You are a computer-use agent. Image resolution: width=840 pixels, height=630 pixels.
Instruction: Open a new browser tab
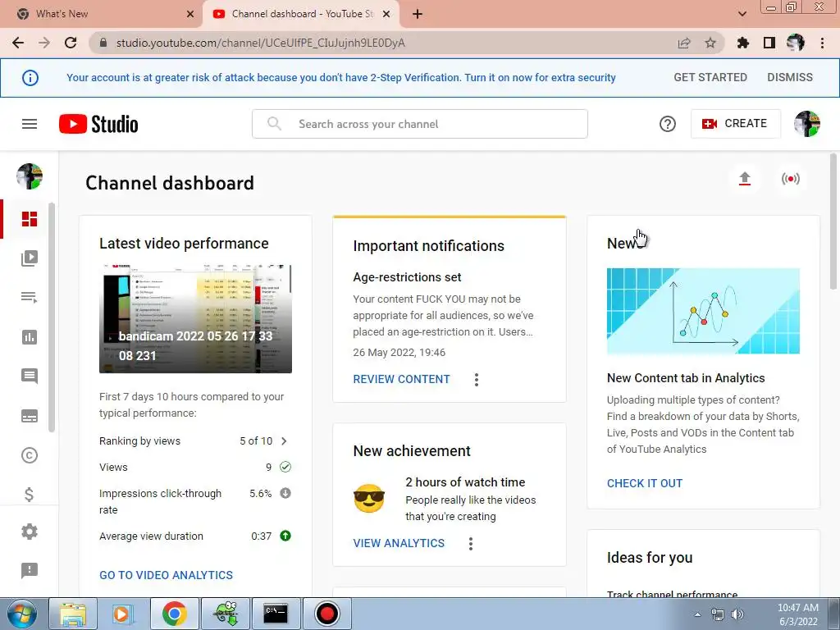pos(418,14)
